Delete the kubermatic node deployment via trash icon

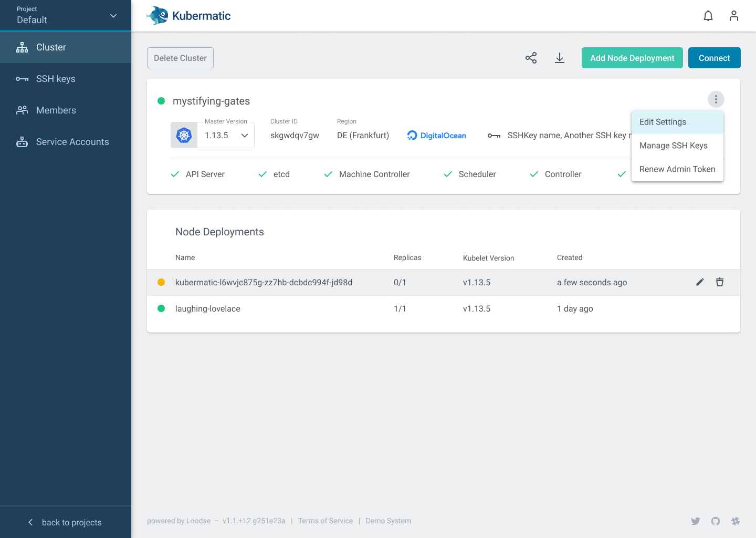[720, 282]
